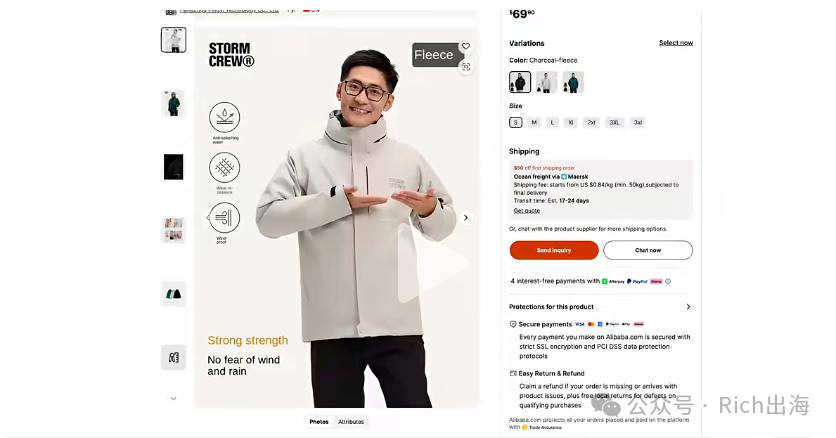This screenshot has width=836, height=438.
Task: Click the image search scan icon
Action: tap(466, 67)
